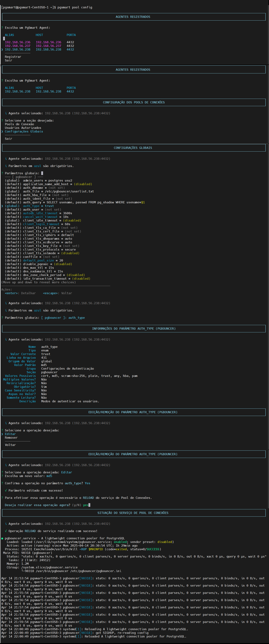This screenshot has height=644, width=269.
Task: Click default_pool_size = 20
Action: pos(34,260)
